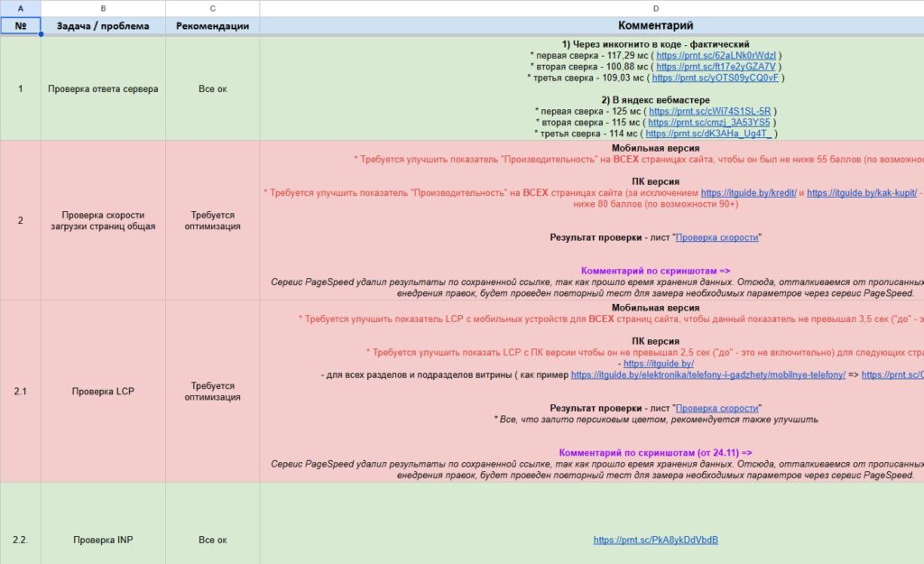
Task: Click 'Мобильная версия' heading in row 2
Action: point(655,149)
